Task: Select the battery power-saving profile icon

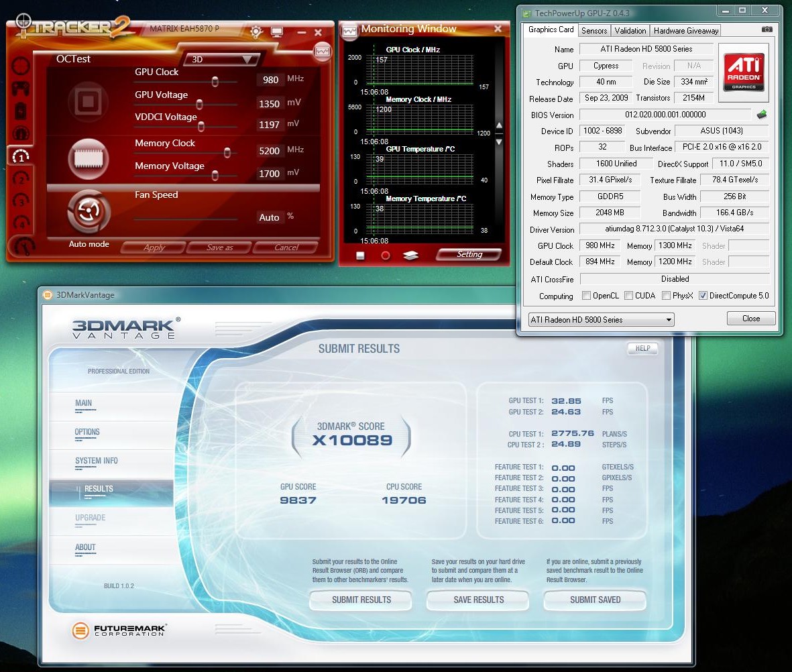Action: (x=21, y=111)
